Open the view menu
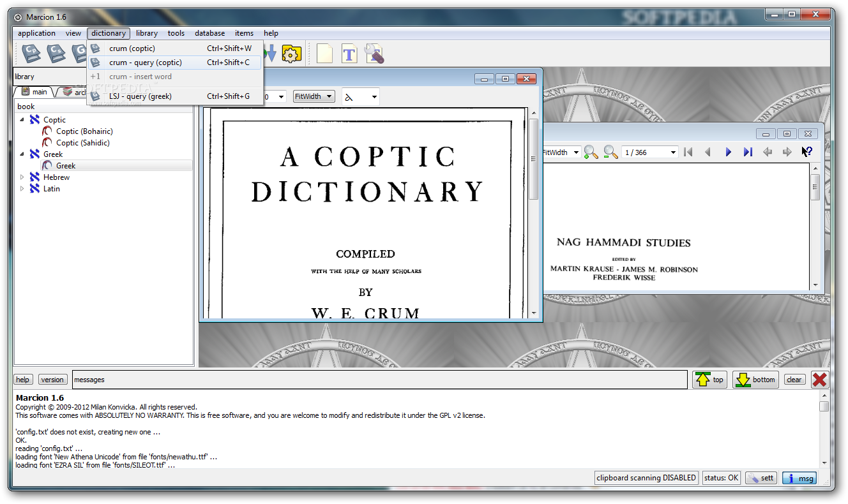Viewport: 848px width, 504px height. pos(73,33)
